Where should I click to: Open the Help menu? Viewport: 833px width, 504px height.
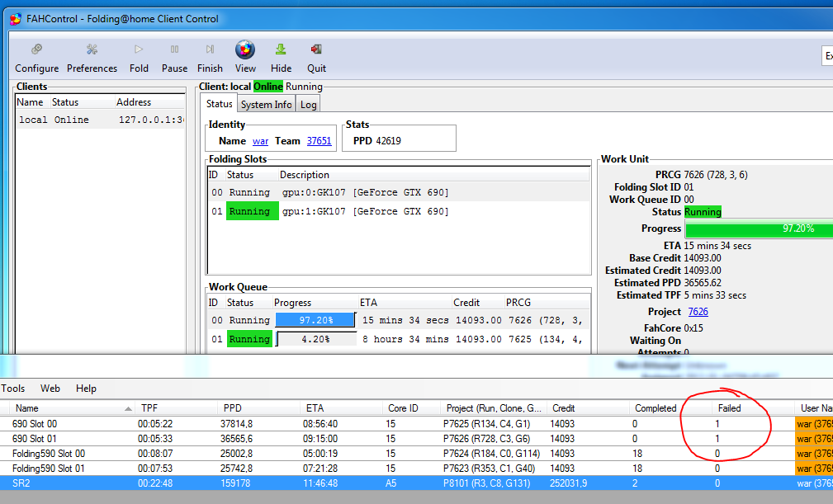click(86, 389)
